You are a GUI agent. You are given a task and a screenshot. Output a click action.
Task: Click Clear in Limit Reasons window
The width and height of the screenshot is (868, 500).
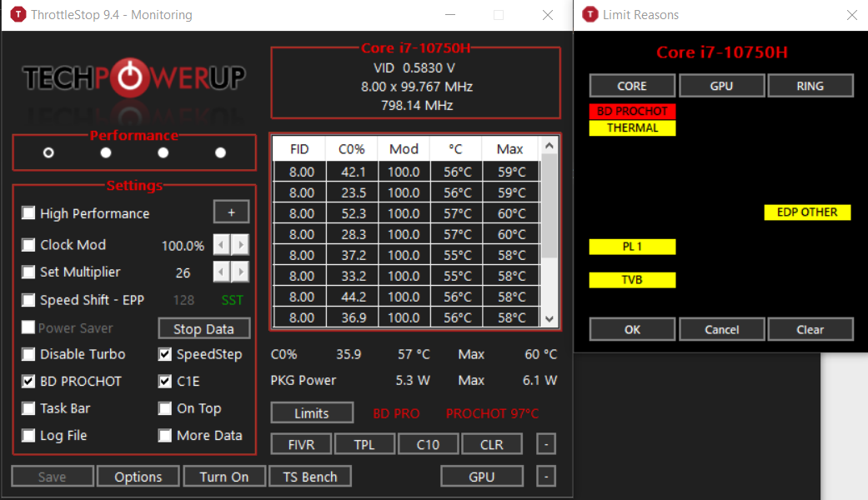pyautogui.click(x=810, y=329)
